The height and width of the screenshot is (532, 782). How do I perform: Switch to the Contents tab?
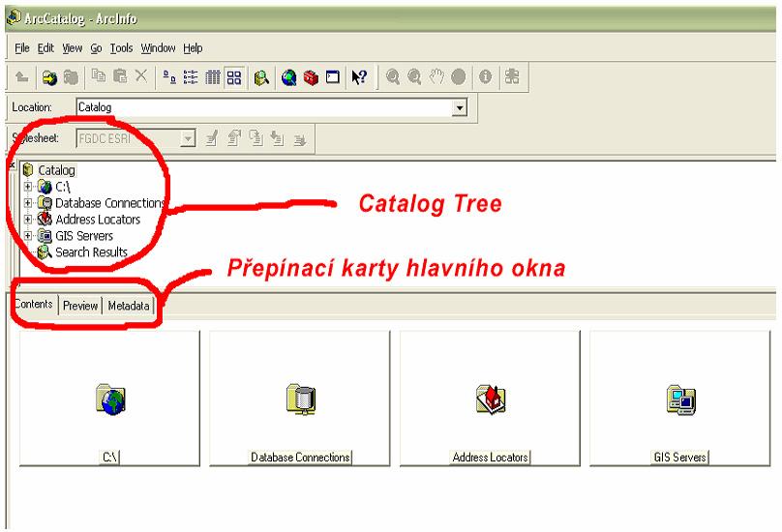(33, 304)
